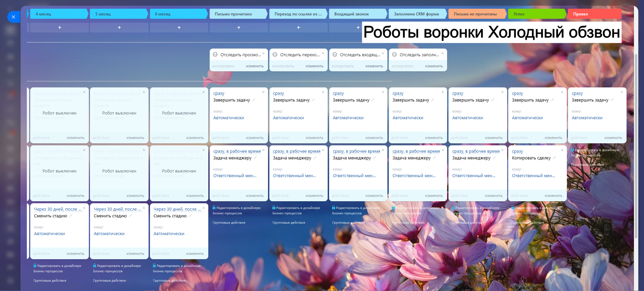Open "Через 30 дней, после ..." delay in 6 месяц column
Image resolution: width=644 pixels, height=291 pixels.
point(177,209)
